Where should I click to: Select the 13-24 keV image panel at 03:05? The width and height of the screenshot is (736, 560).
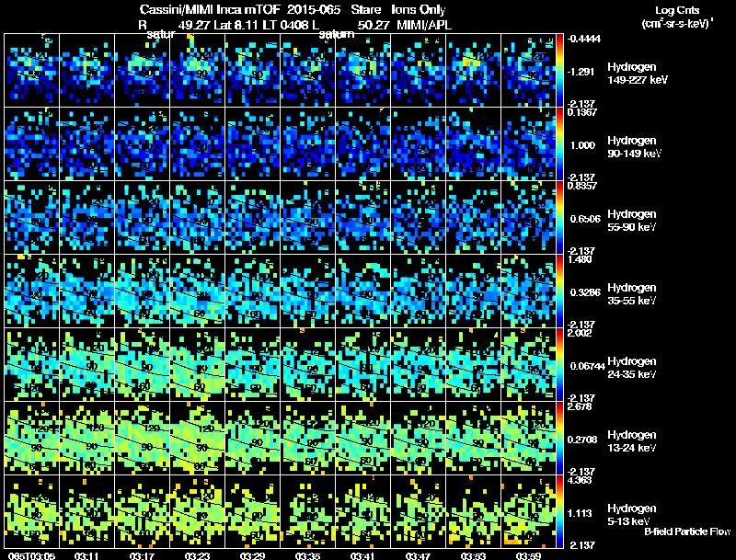[x=32, y=439]
